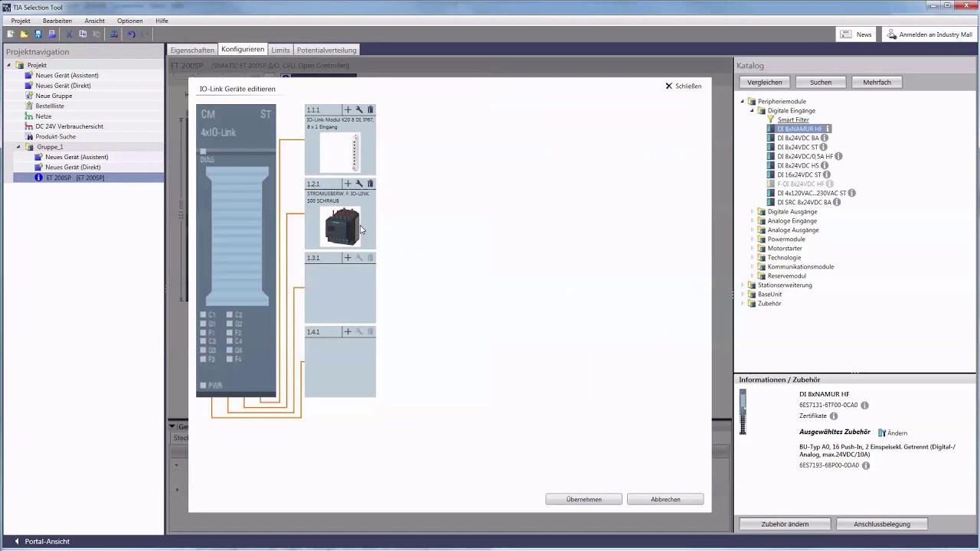Configure port 1.1.1 device with wrench
980x551 pixels.
pos(359,109)
